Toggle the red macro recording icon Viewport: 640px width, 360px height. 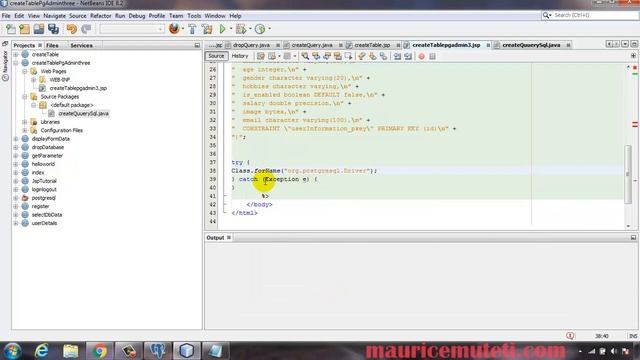click(421, 56)
